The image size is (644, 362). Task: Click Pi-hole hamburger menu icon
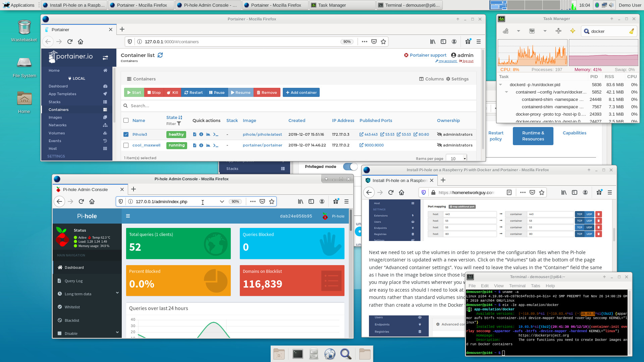tap(128, 216)
